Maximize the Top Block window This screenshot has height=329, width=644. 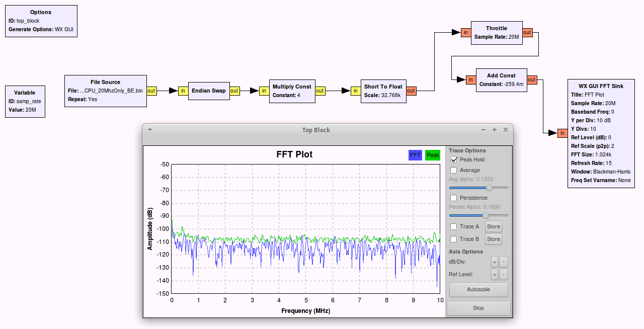click(x=495, y=130)
